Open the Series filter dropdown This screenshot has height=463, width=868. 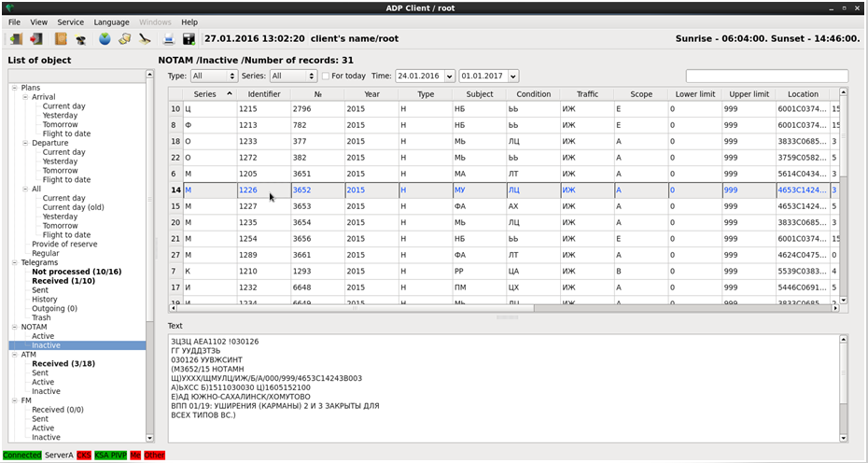293,76
